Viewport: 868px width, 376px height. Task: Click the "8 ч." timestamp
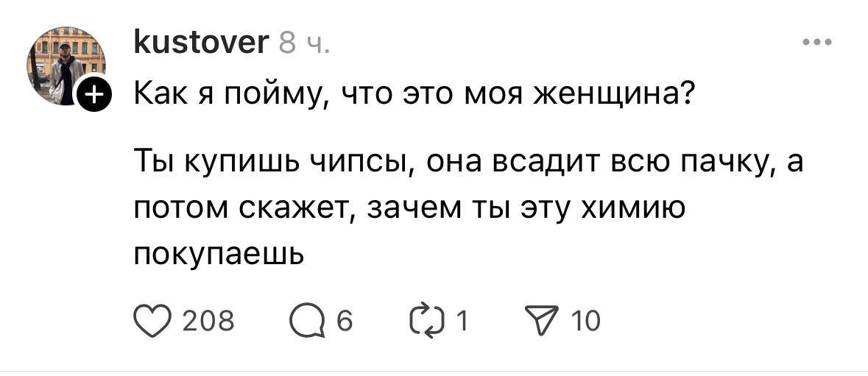[x=304, y=45]
